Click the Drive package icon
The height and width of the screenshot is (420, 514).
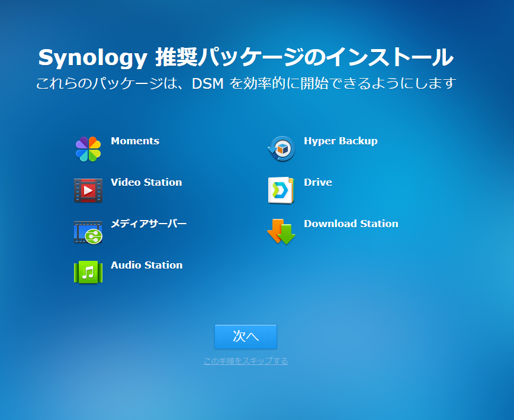pos(281,190)
